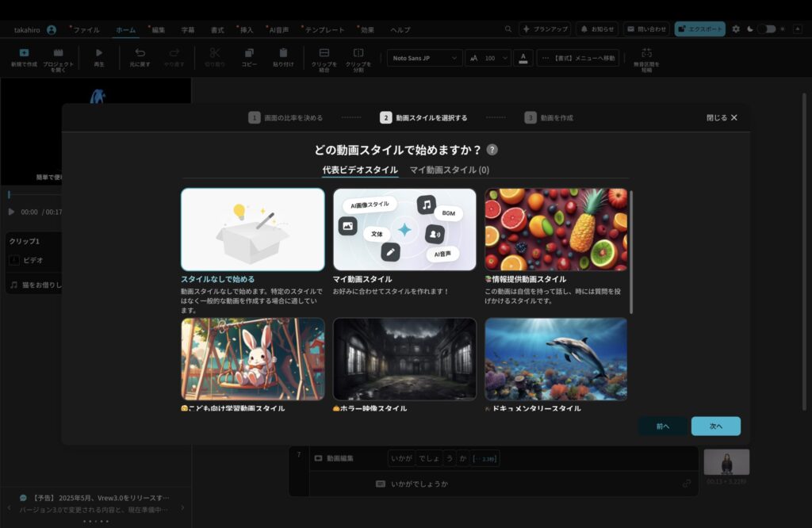Click the お知らせ notification button
This screenshot has height=528, width=812.
597,29
